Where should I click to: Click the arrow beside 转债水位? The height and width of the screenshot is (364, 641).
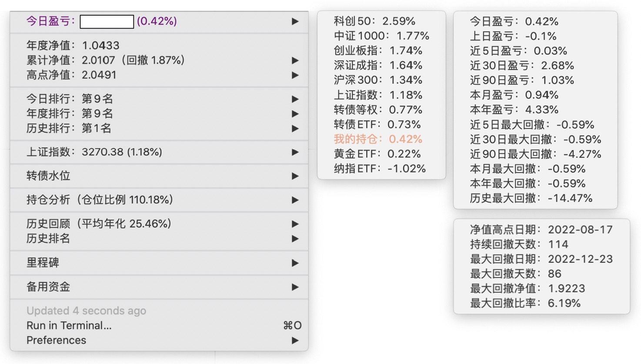coord(295,176)
